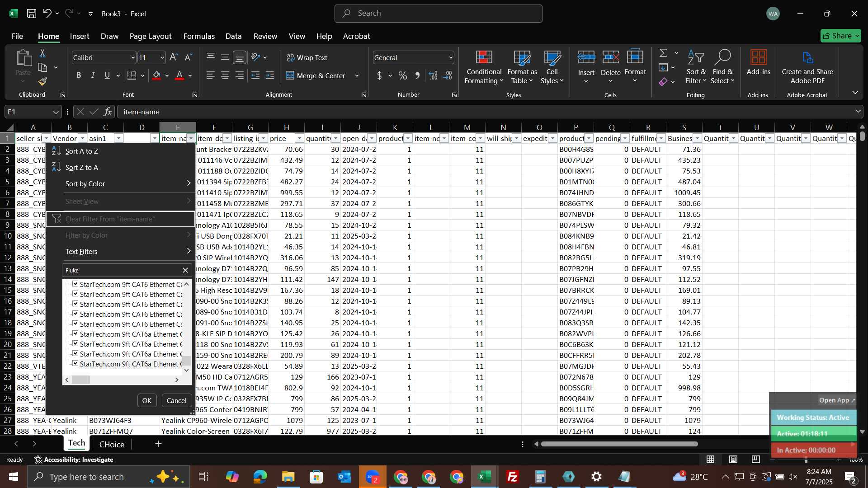Increase font size with the larger A icon

(174, 57)
